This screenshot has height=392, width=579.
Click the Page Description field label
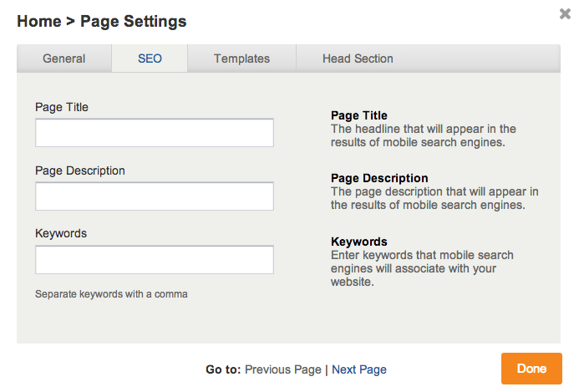pyautogui.click(x=80, y=171)
